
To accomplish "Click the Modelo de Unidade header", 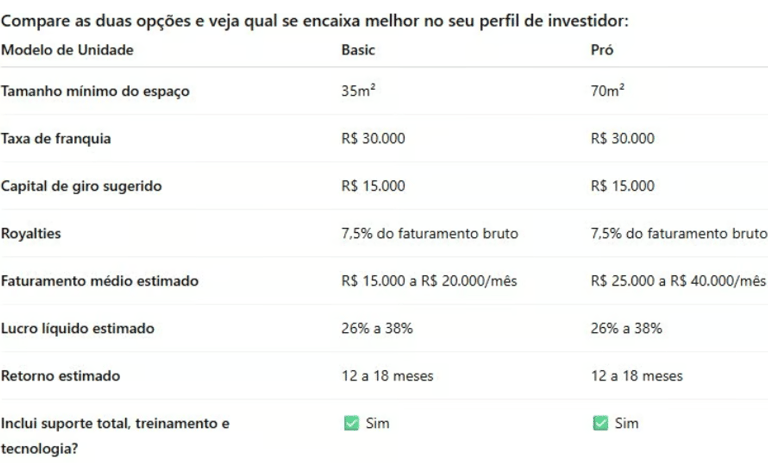I will click(67, 50).
